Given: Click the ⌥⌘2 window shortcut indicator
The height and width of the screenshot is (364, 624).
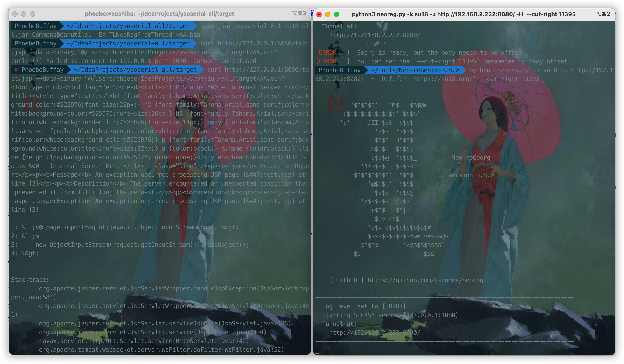Looking at the screenshot, I should click(603, 14).
